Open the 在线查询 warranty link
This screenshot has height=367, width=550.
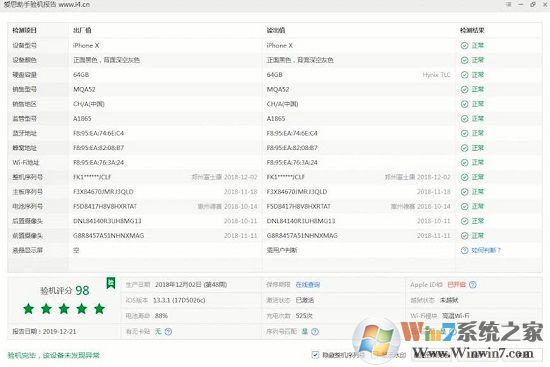pyautogui.click(x=308, y=285)
